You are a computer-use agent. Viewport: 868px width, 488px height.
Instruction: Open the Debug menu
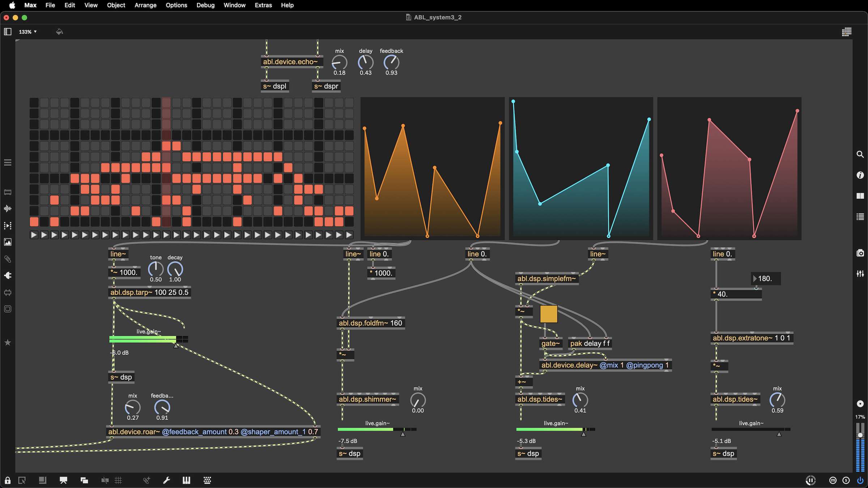[205, 5]
